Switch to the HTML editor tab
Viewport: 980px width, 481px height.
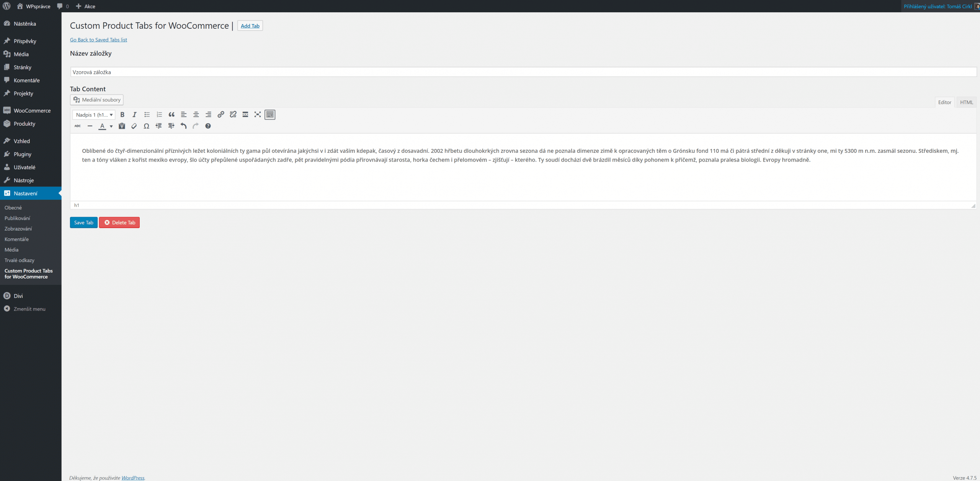click(x=966, y=102)
